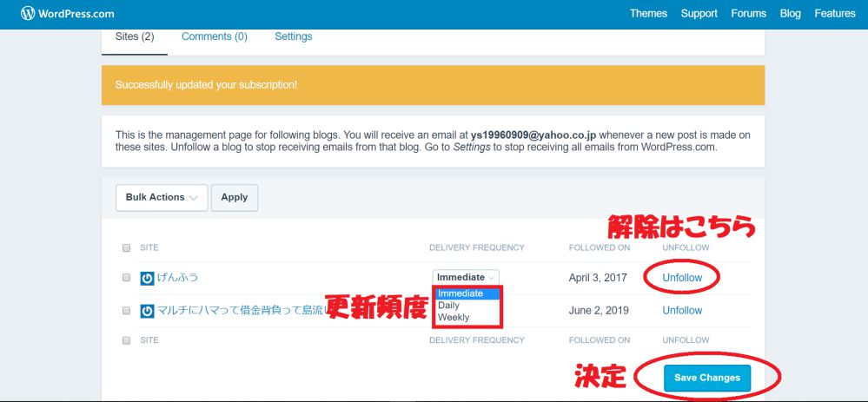
Task: Select Immediate in the frequency list
Action: 467,293
